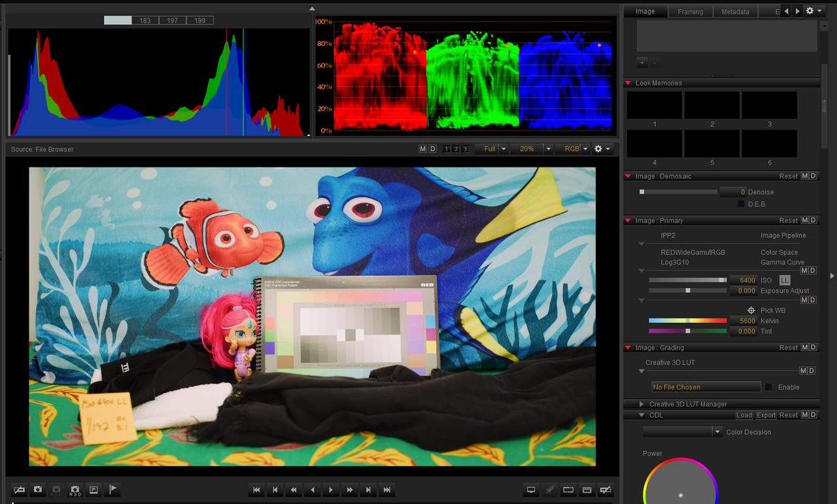Toggle the D button in the Image: Demosaic header
The width and height of the screenshot is (837, 504).
(813, 176)
